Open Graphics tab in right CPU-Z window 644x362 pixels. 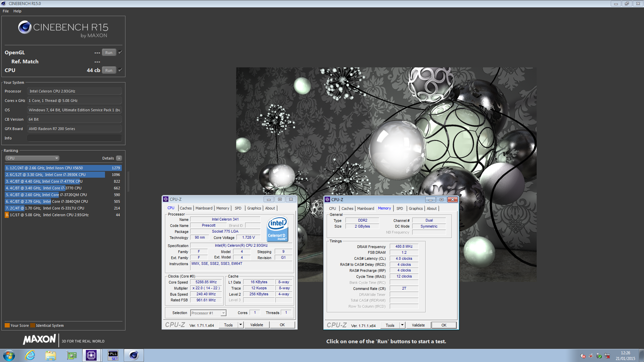[416, 208]
